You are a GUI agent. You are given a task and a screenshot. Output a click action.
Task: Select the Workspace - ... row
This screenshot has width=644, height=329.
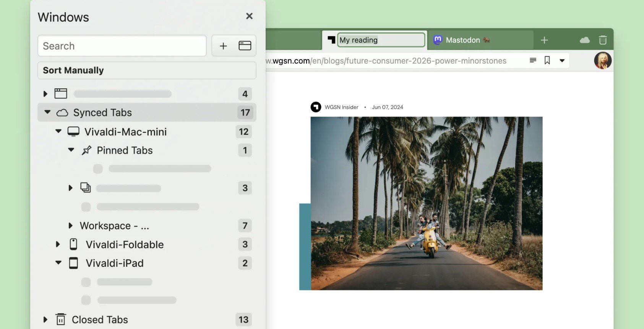147,226
